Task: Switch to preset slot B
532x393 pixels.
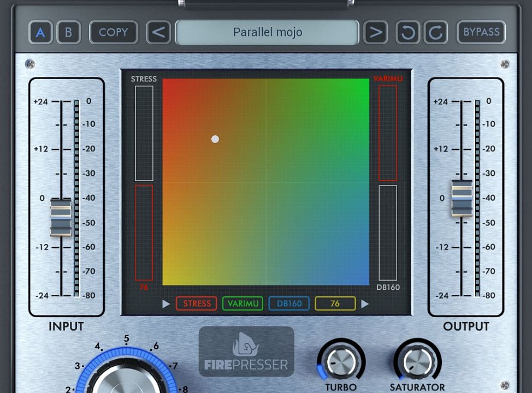Action: [69, 32]
